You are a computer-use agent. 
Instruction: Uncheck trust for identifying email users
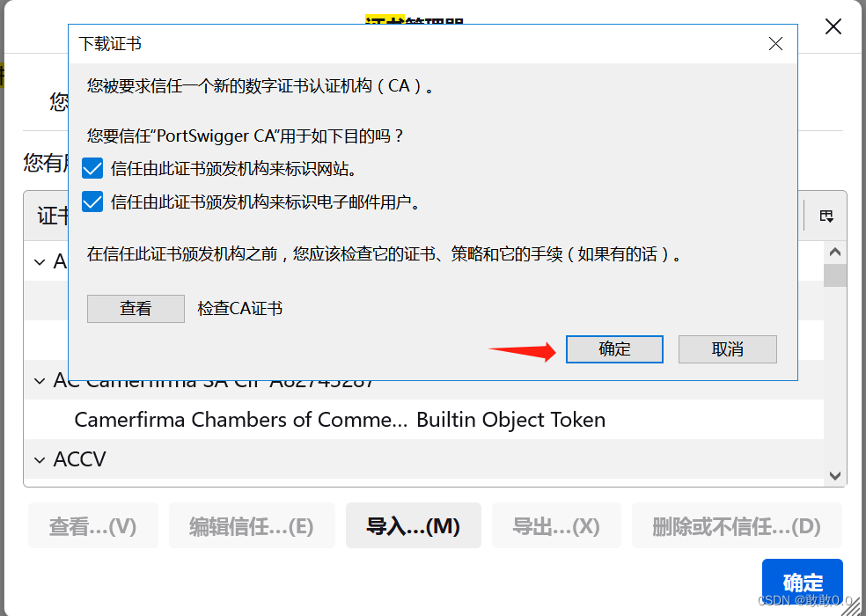click(x=92, y=202)
